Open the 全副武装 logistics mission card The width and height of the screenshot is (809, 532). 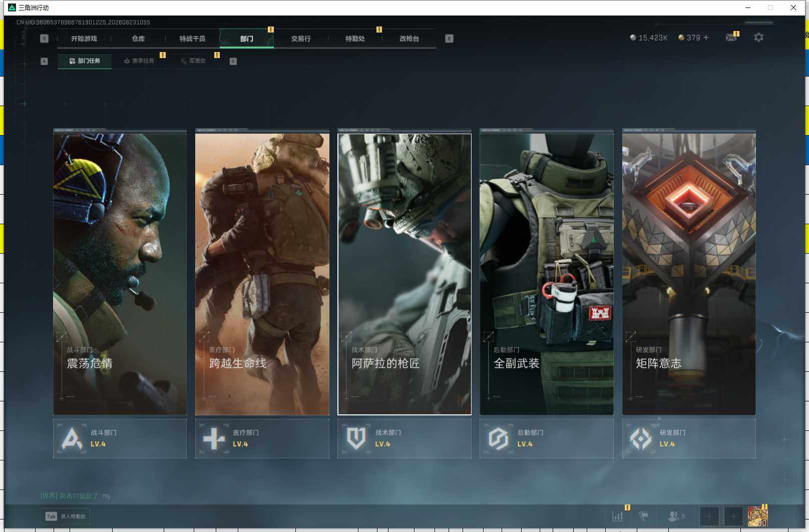(x=547, y=274)
